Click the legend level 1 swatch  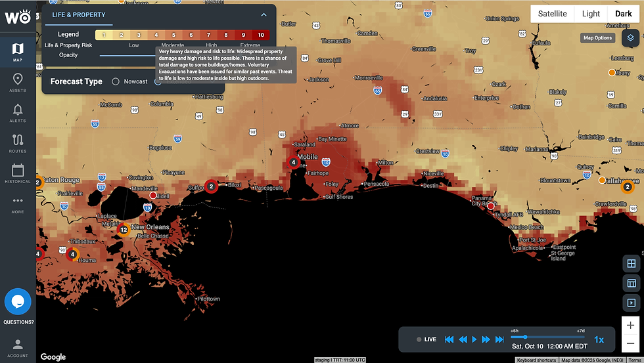[104, 35]
